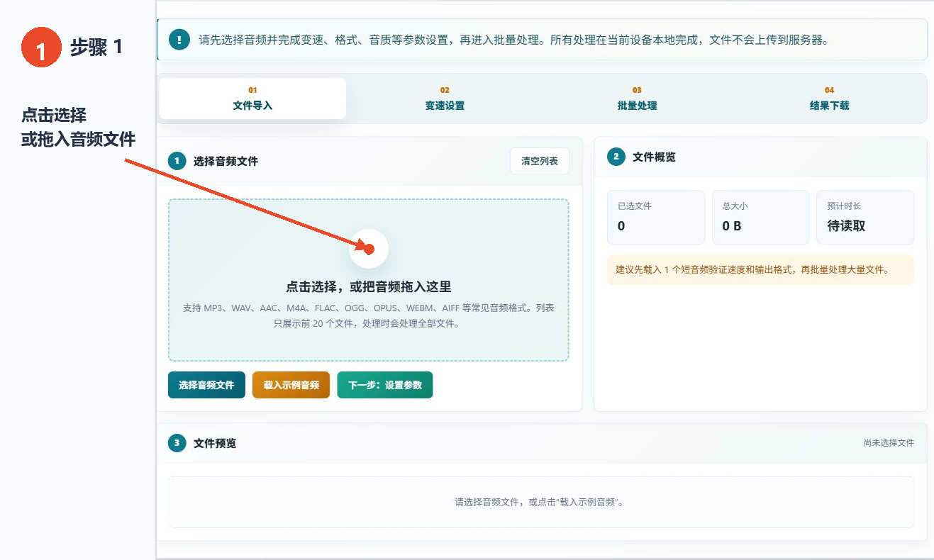Switch to the 02 变速设置 tab
Screen dimensions: 934x560
click(445, 99)
